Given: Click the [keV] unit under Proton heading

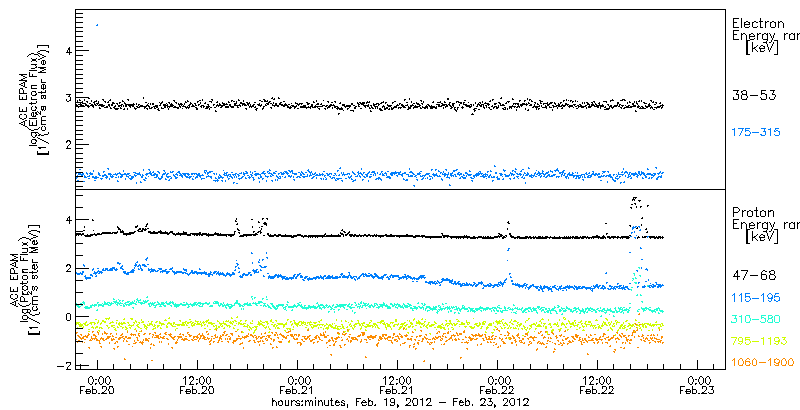Looking at the screenshot, I should point(762,237).
